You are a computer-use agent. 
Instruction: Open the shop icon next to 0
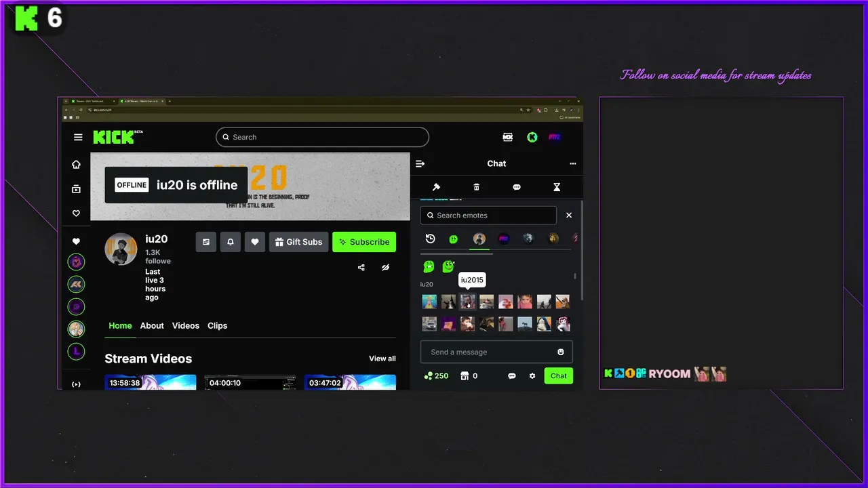(465, 375)
